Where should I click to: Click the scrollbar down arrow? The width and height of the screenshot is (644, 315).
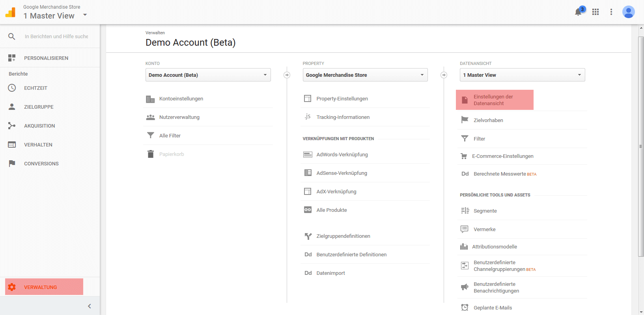[x=641, y=312]
